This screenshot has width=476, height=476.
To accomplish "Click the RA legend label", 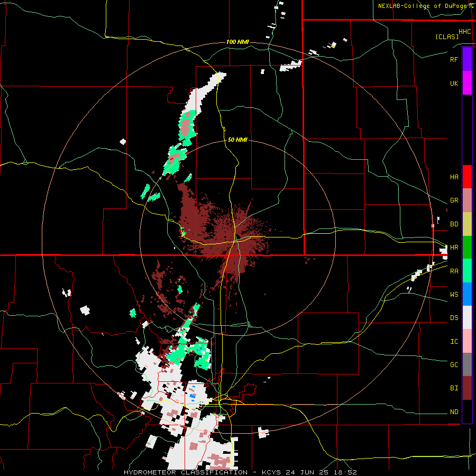I will [454, 271].
